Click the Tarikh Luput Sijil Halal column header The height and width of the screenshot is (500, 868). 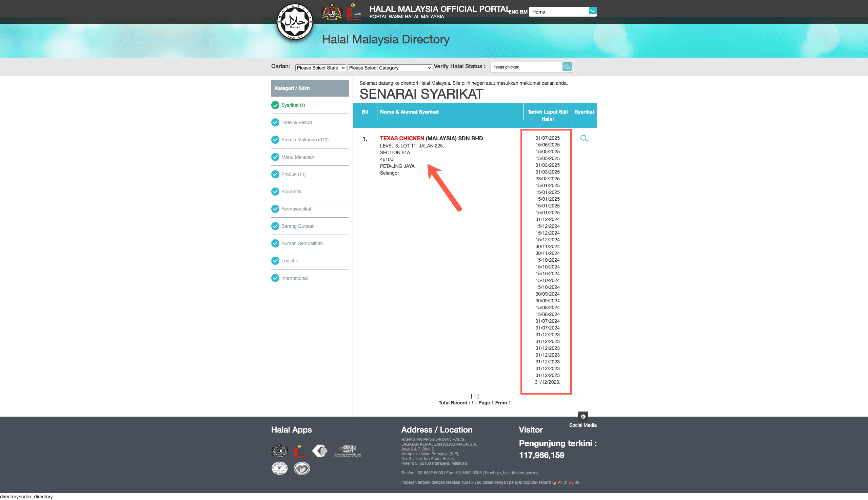[x=547, y=115]
